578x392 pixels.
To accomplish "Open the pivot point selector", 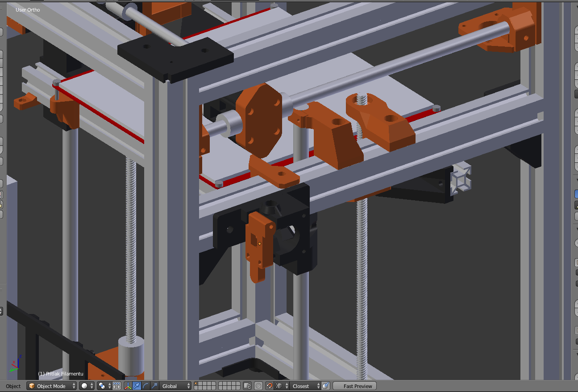I will coord(104,386).
